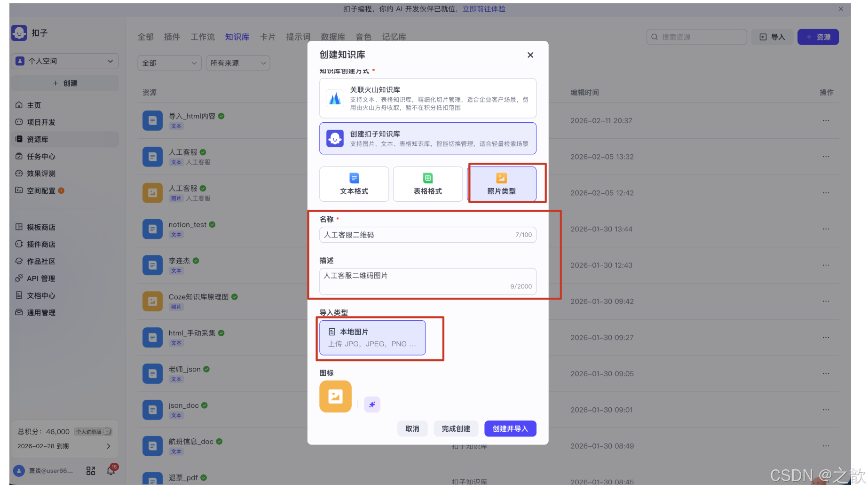
Task: Choose 文本格式 knowledge type
Action: coord(354,184)
